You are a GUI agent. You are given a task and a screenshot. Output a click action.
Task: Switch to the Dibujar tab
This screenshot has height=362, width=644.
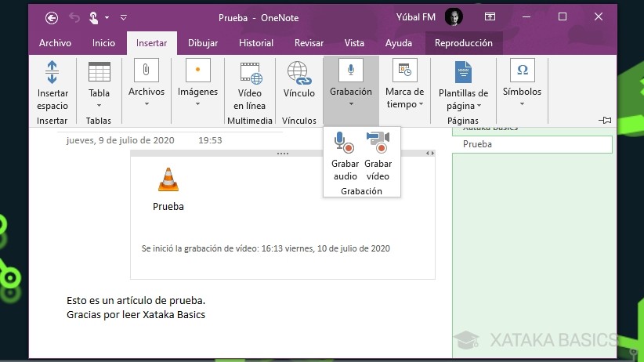click(x=203, y=43)
